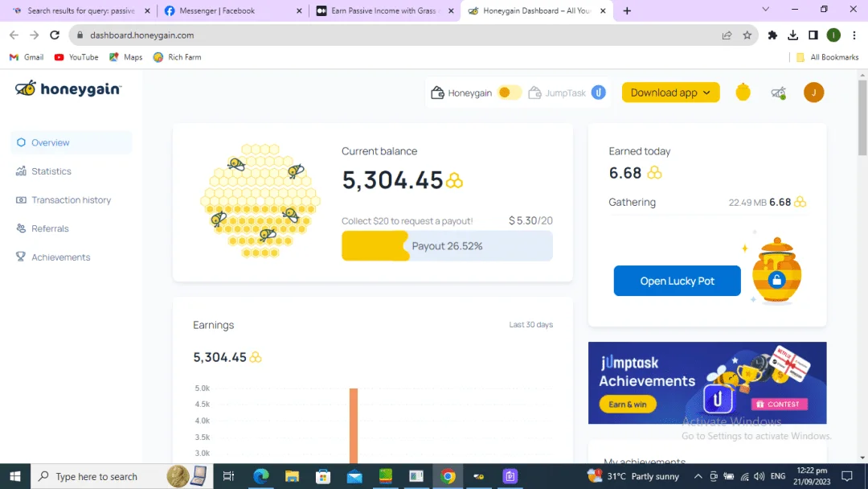The height and width of the screenshot is (489, 868).
Task: Click the share page icon
Action: [727, 35]
